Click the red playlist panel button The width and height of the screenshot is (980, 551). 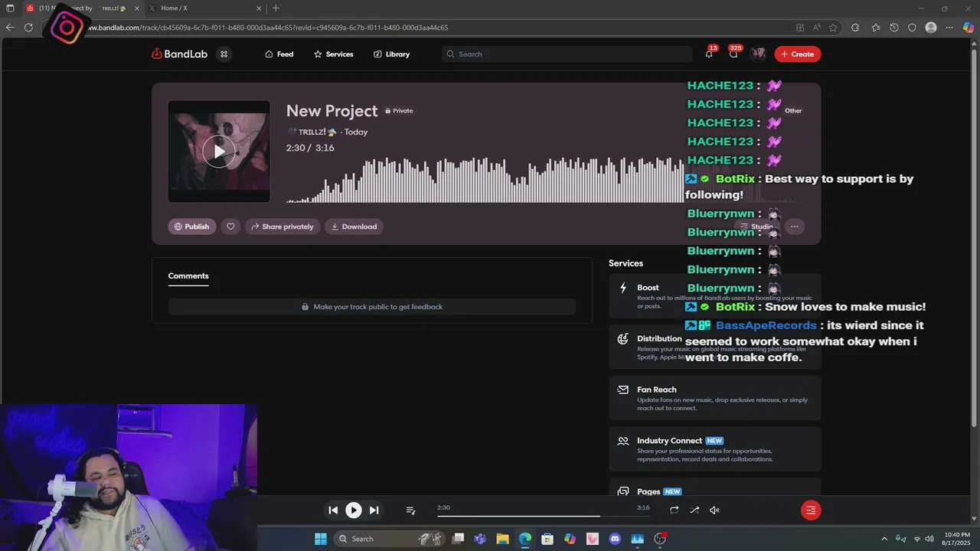coord(811,510)
